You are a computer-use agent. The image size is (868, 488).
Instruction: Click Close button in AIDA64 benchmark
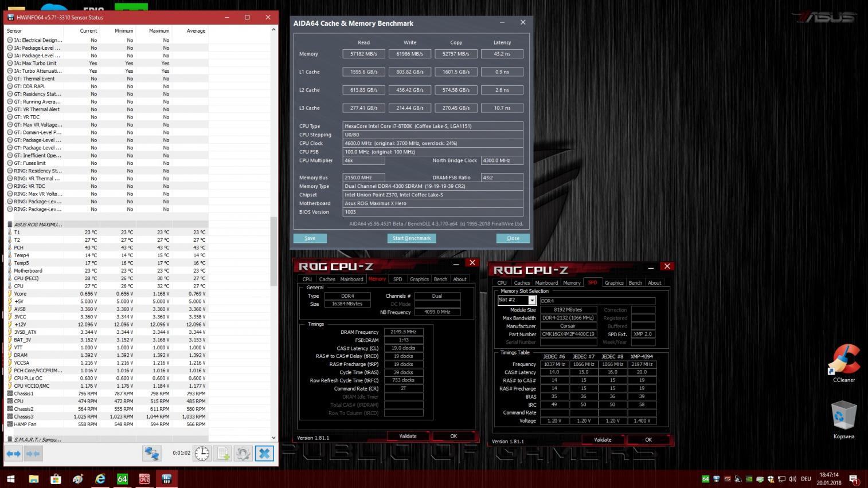[513, 238]
